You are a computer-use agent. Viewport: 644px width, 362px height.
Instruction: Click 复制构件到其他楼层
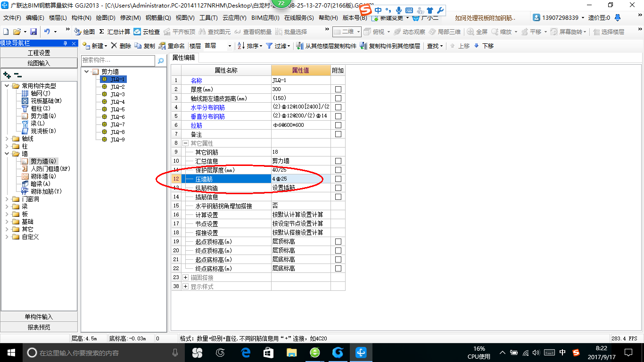click(390, 46)
